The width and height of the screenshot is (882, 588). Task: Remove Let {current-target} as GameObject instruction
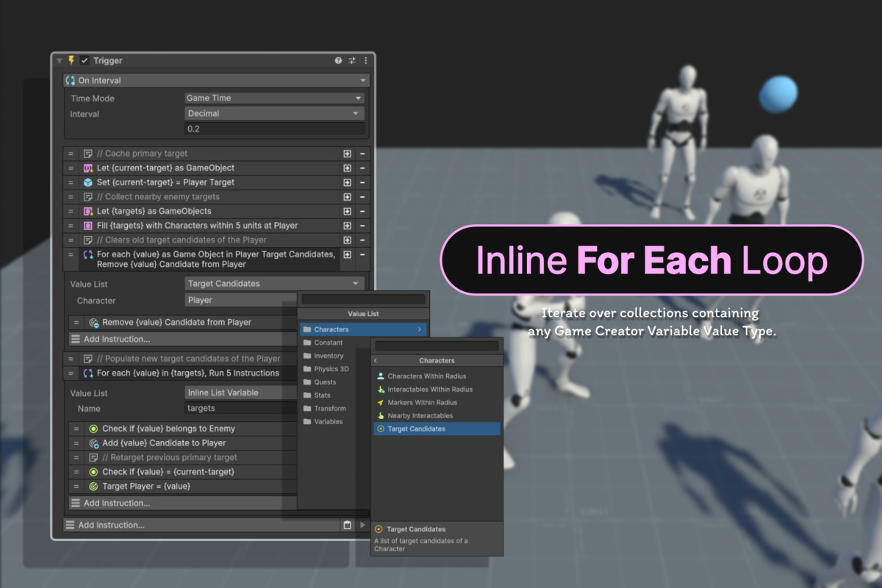coord(362,168)
